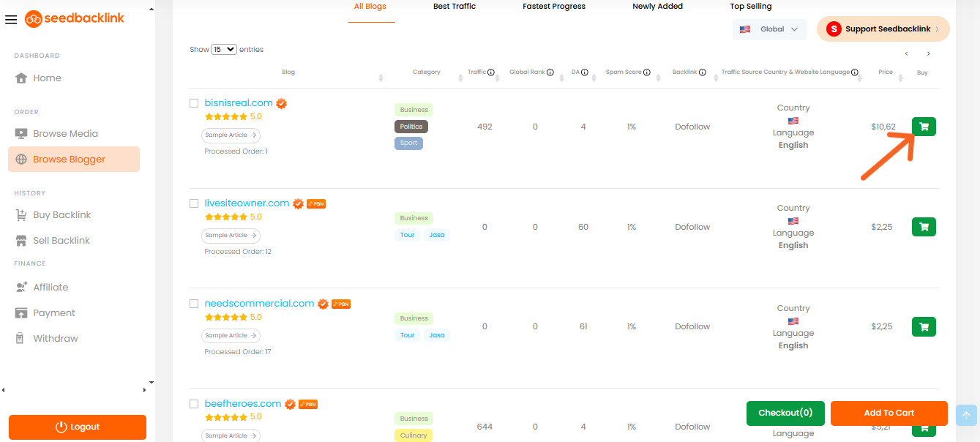The image size is (980, 442).
Task: Switch to the Top Selling tab
Action: 751,7
